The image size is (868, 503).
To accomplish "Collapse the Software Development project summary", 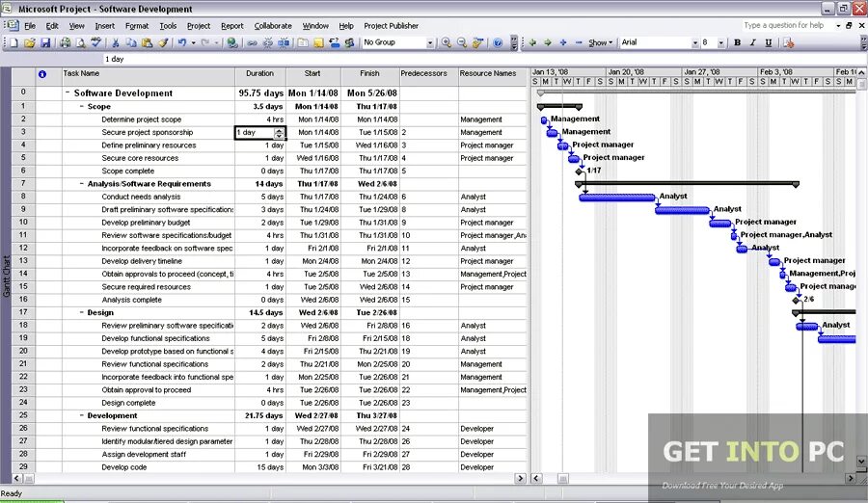I will coord(68,93).
